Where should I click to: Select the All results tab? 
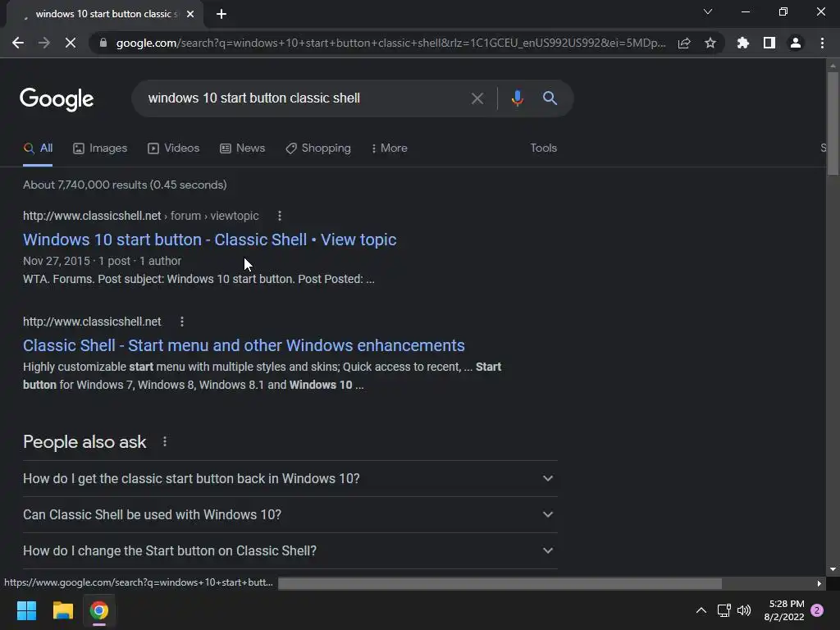click(38, 148)
